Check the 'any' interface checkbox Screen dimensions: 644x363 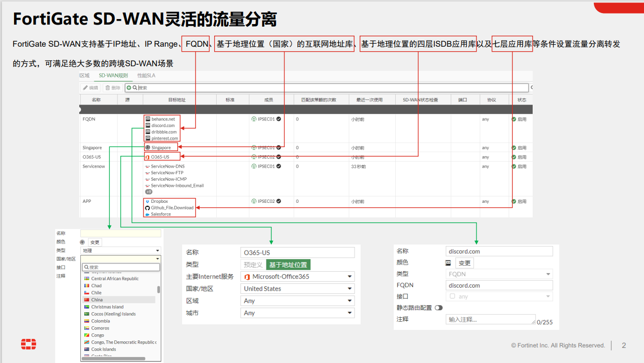(453, 296)
